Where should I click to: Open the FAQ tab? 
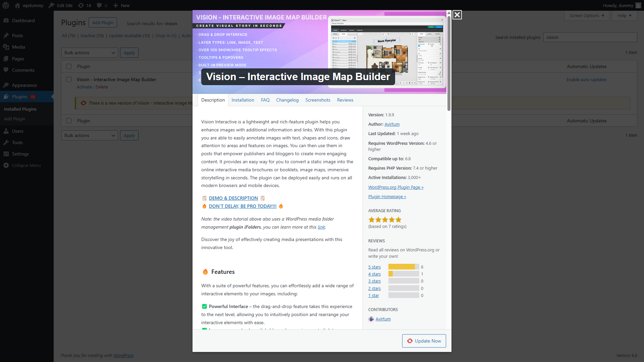[x=265, y=100]
